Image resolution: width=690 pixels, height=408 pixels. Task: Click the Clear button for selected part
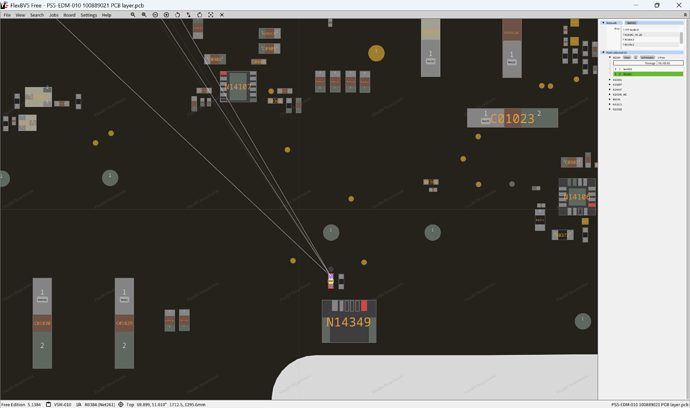pos(627,58)
